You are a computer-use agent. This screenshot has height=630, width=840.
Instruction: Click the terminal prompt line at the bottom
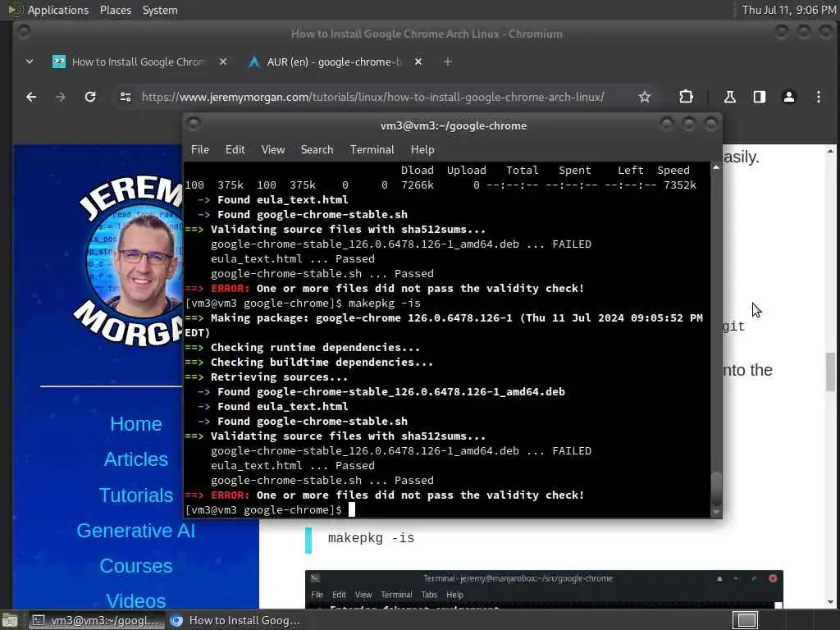click(269, 510)
